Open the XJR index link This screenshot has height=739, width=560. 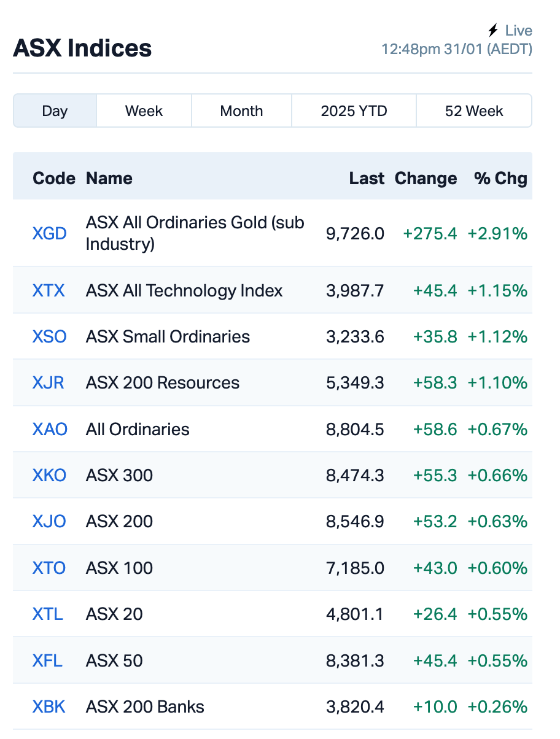[48, 383]
